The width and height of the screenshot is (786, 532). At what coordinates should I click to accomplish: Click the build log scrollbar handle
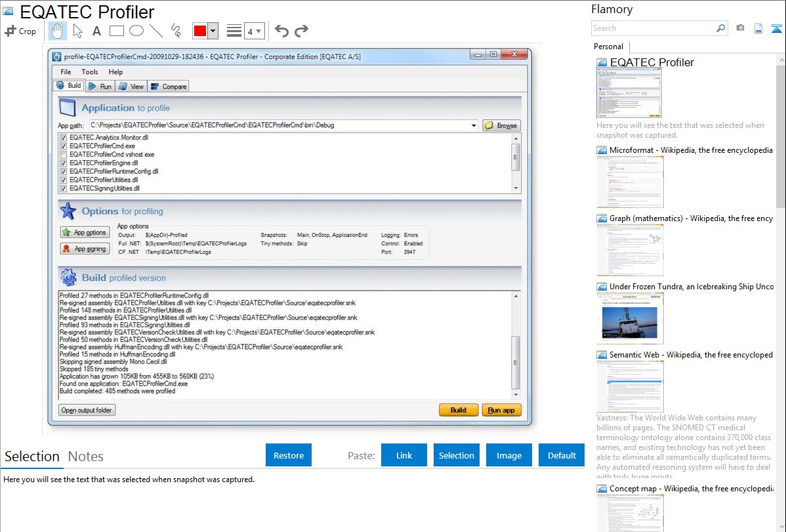coord(515,363)
